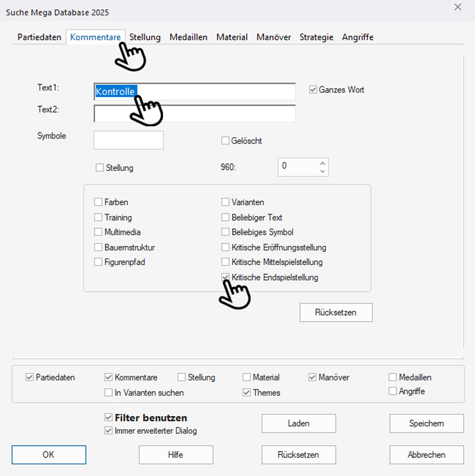This screenshot has width=475, height=476.
Task: Toggle the Filter benutzen checkbox
Action: (109, 418)
